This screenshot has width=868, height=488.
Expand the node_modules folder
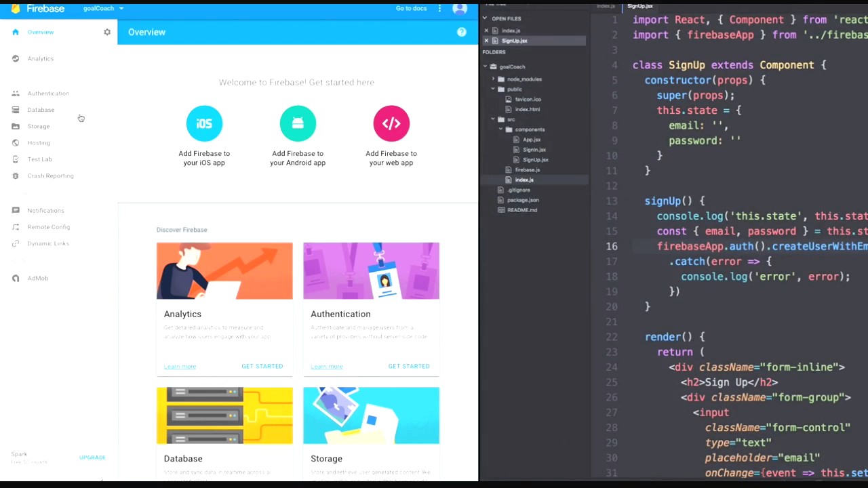[x=494, y=79]
